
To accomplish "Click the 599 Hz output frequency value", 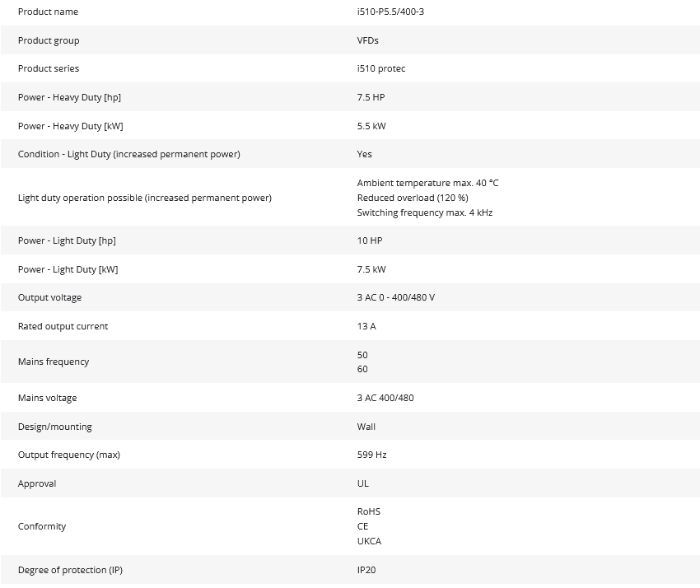I will [371, 455].
